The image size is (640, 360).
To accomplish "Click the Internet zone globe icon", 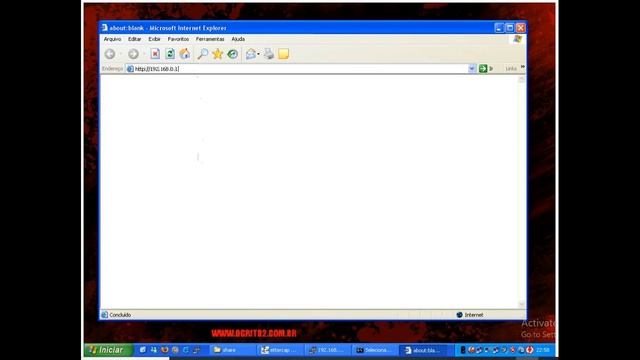I will [459, 315].
